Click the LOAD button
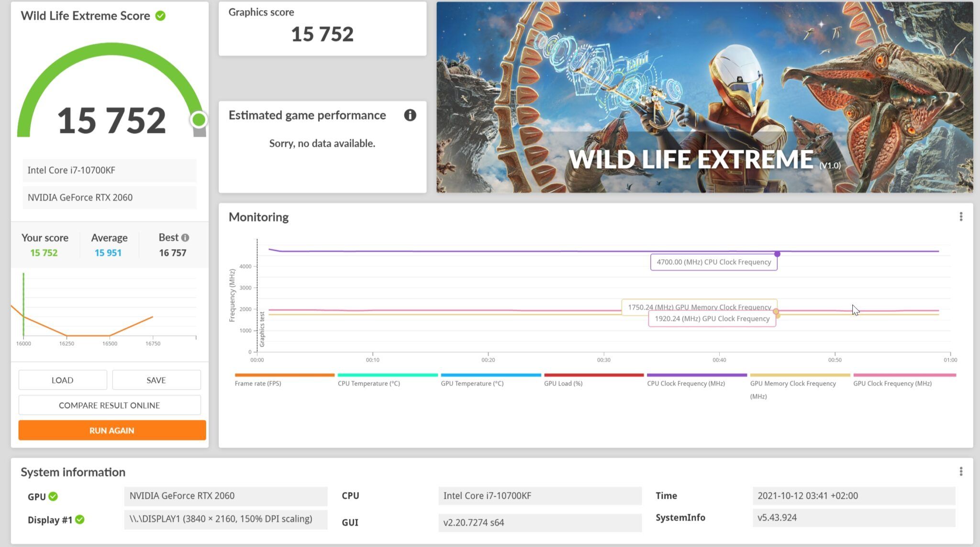The image size is (980, 547). (x=63, y=380)
